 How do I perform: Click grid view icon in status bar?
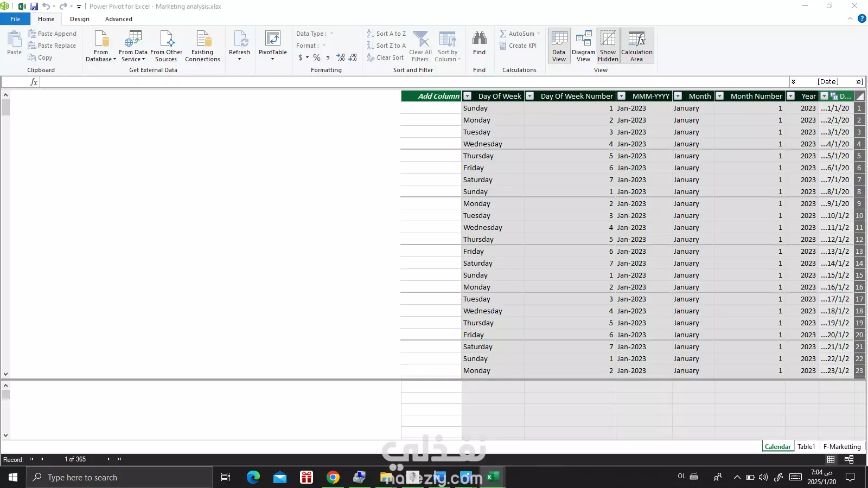tap(831, 459)
